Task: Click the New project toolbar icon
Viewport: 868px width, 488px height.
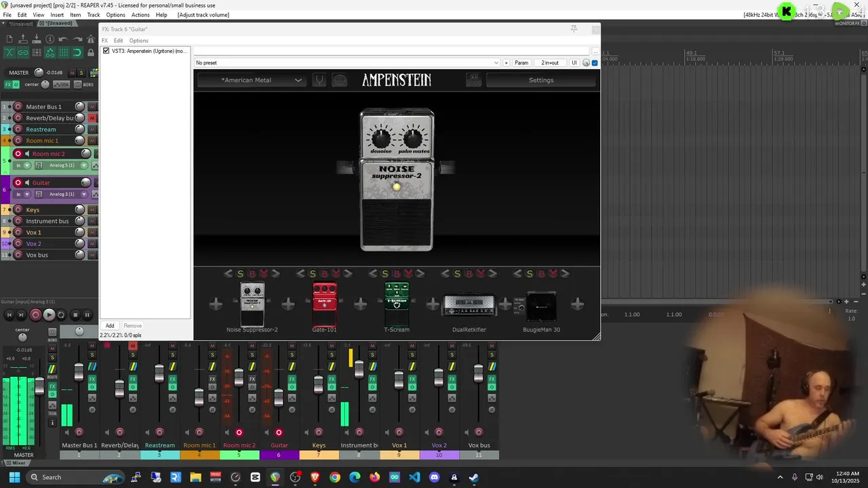Action: coord(9,39)
